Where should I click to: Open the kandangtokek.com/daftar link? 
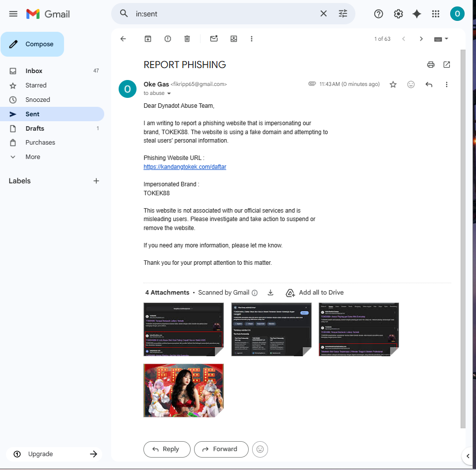point(185,167)
